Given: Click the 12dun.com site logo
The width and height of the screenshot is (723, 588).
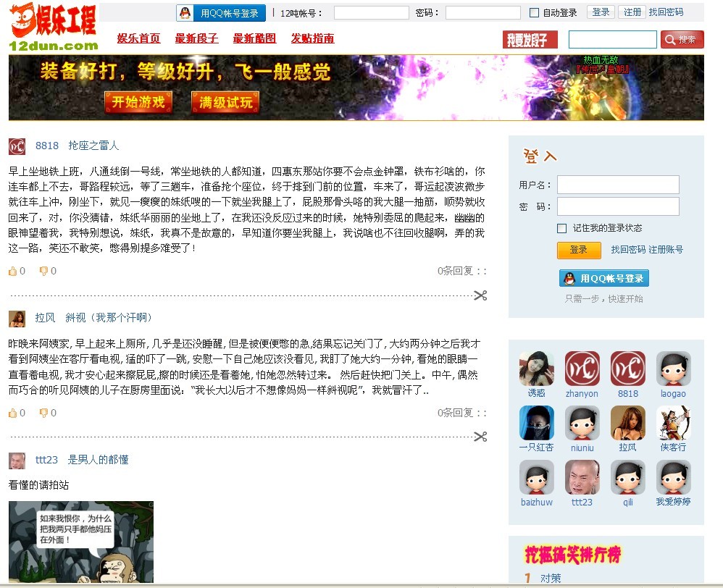Looking at the screenshot, I should (54, 27).
